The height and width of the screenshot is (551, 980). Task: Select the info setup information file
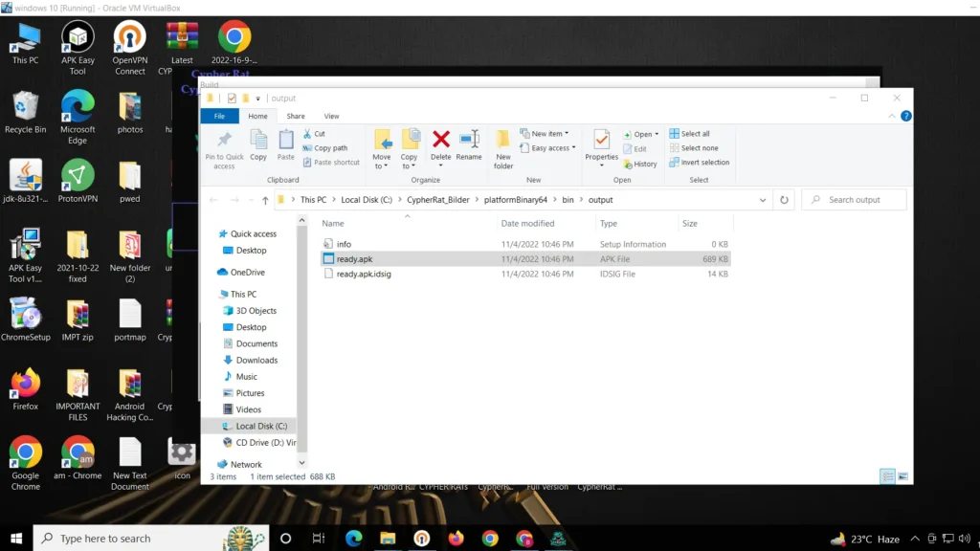click(x=525, y=244)
